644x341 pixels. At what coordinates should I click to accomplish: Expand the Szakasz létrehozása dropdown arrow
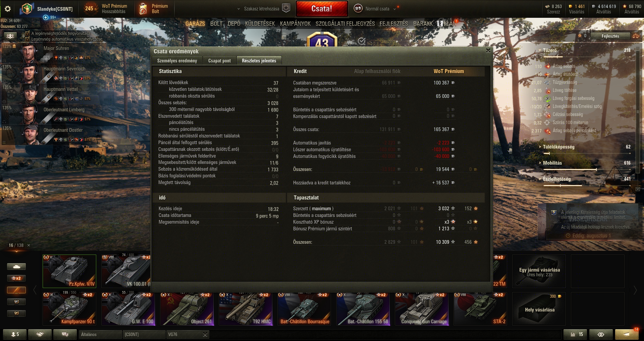coord(238,9)
